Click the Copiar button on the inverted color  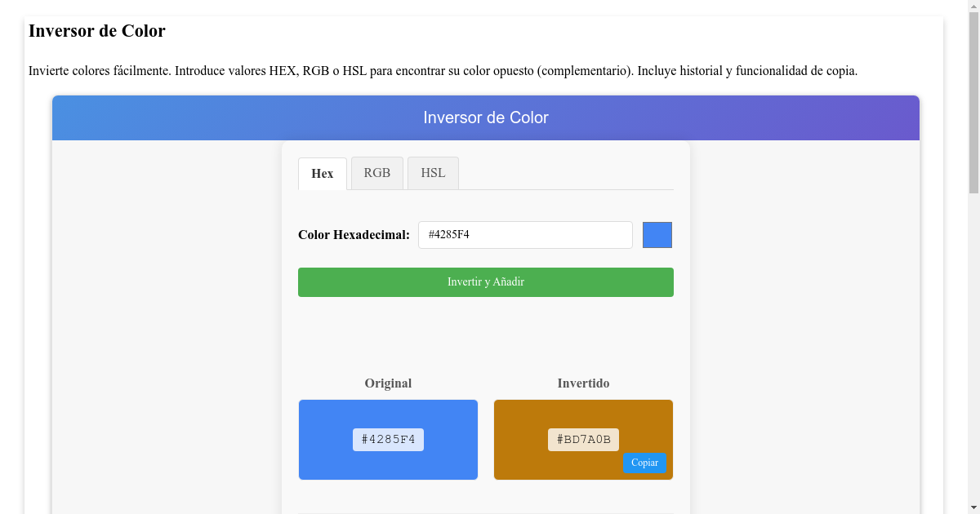click(x=644, y=463)
